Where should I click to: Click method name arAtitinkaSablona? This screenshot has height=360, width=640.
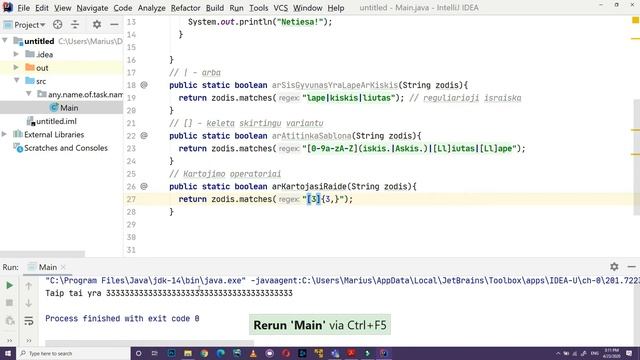click(311, 136)
